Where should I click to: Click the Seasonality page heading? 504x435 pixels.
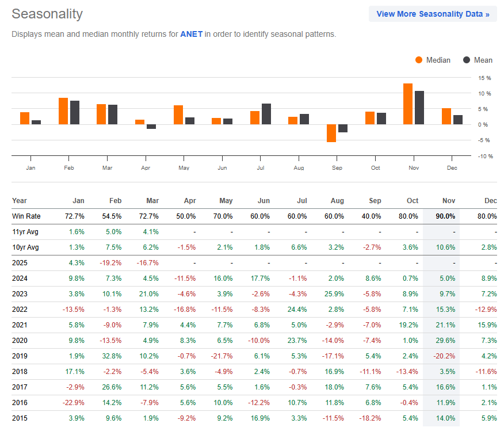click(47, 14)
